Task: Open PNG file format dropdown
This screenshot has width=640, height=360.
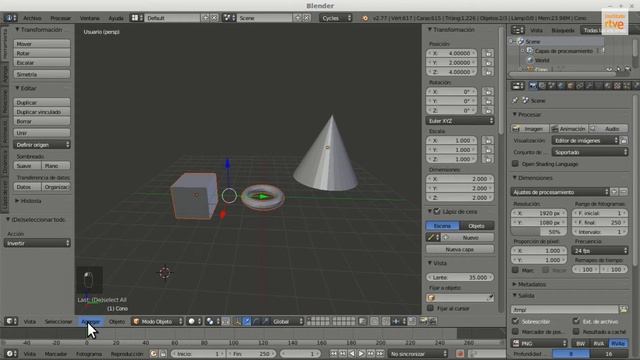Action: click(539, 343)
